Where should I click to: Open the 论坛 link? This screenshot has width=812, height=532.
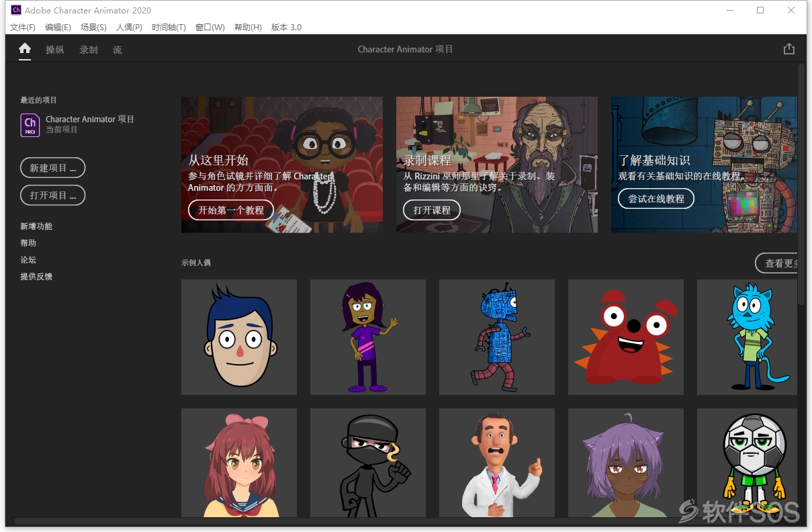point(28,260)
